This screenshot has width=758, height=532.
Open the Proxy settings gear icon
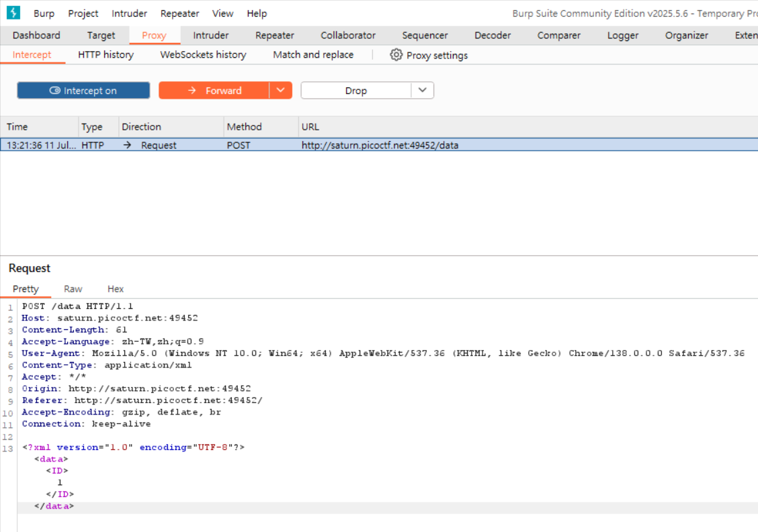(x=396, y=55)
